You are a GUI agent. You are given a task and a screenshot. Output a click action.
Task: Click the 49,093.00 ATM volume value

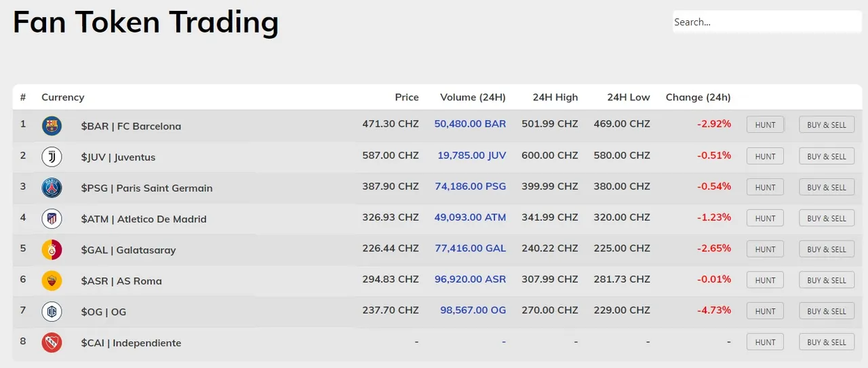coord(470,218)
